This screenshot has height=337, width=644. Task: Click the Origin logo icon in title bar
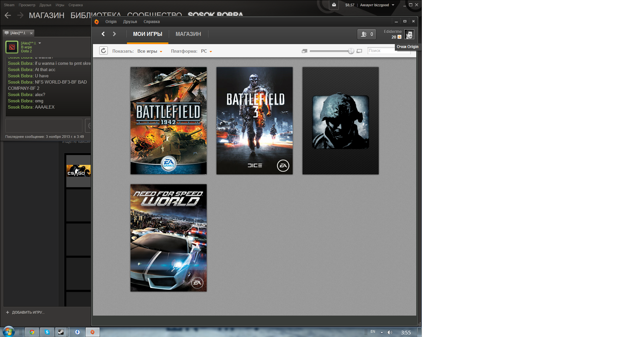(x=97, y=22)
